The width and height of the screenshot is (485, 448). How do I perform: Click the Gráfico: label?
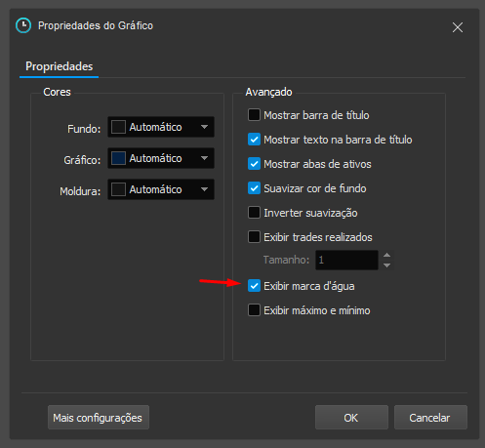[82, 160]
